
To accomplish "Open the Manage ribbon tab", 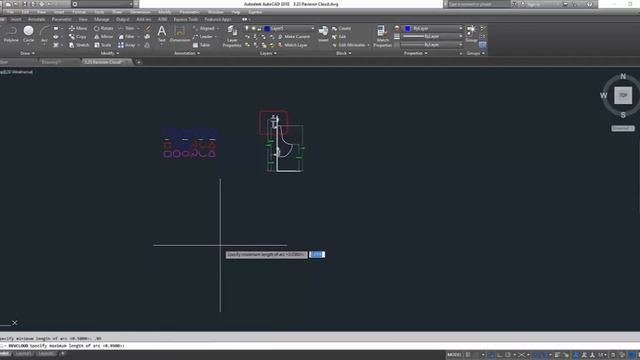I will click(x=102, y=19).
